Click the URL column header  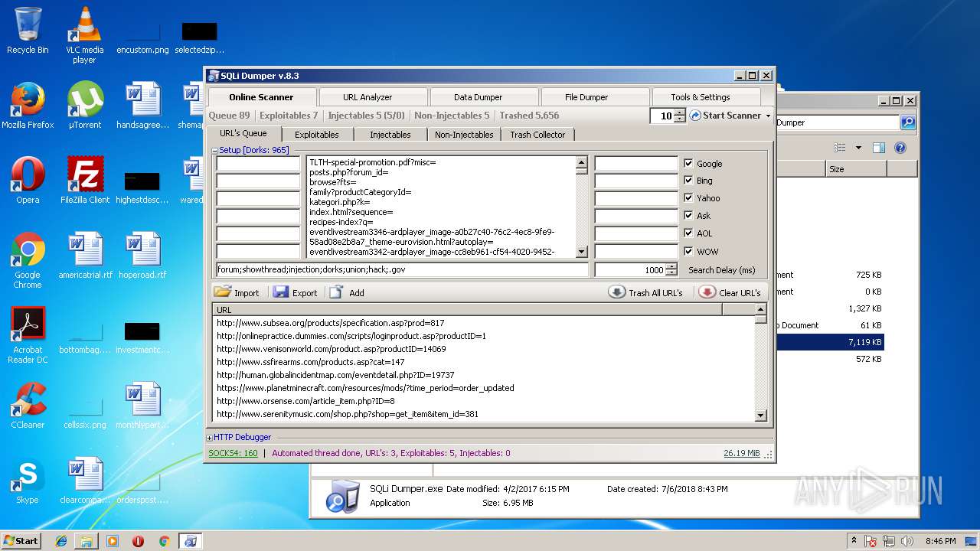(467, 310)
